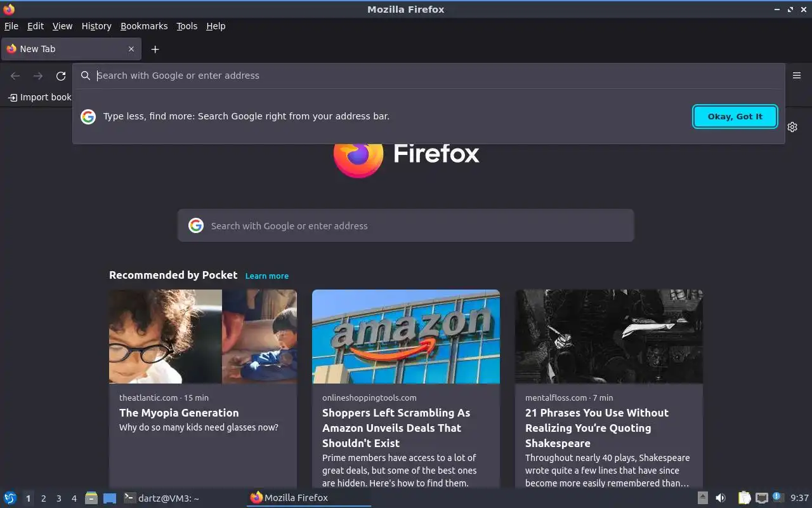
Task: Open a new tab with plus icon
Action: (x=155, y=49)
